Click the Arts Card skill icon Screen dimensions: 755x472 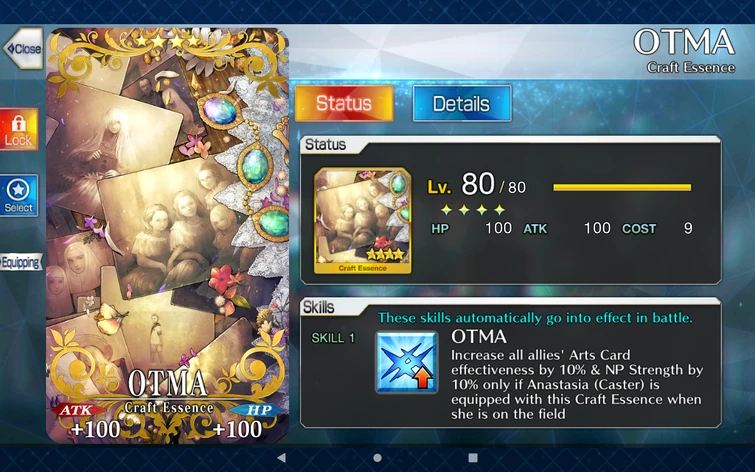coord(407,362)
